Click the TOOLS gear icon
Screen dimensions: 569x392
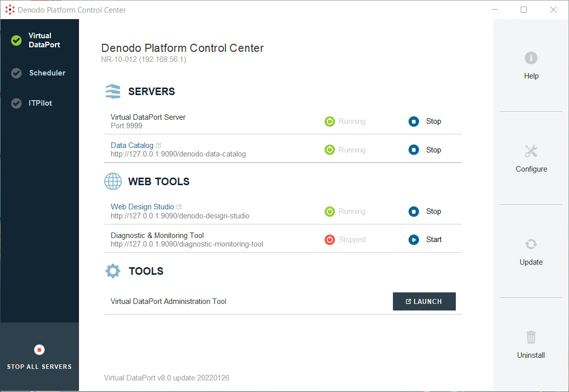[113, 271]
